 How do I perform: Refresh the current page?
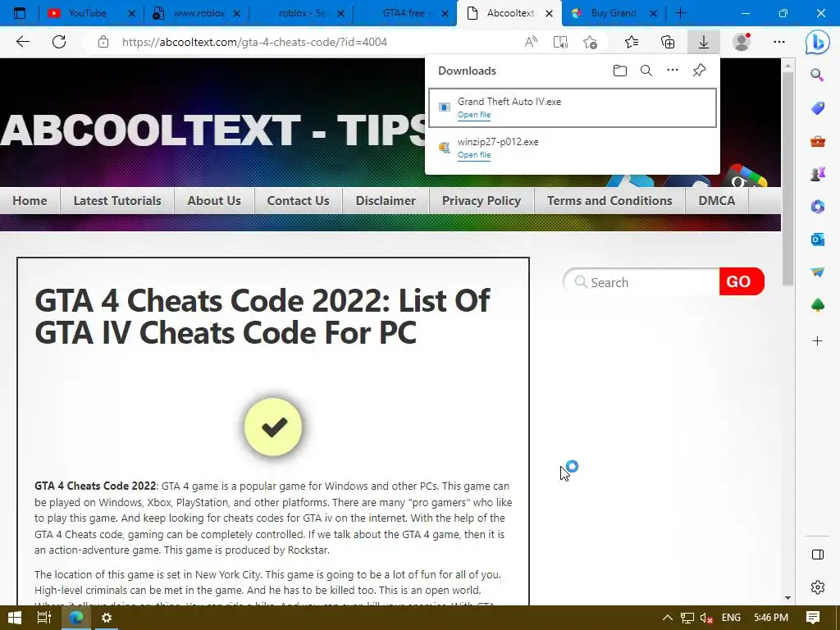click(59, 42)
